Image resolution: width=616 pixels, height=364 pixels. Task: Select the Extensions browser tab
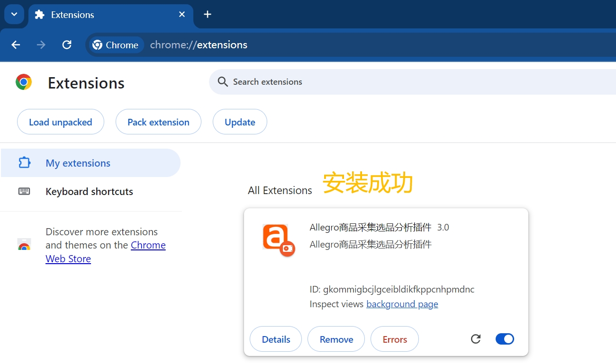tap(110, 15)
